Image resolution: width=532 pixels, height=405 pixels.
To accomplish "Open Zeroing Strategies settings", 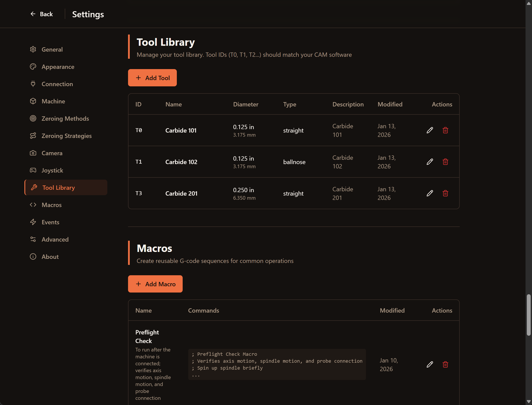I will pyautogui.click(x=66, y=136).
